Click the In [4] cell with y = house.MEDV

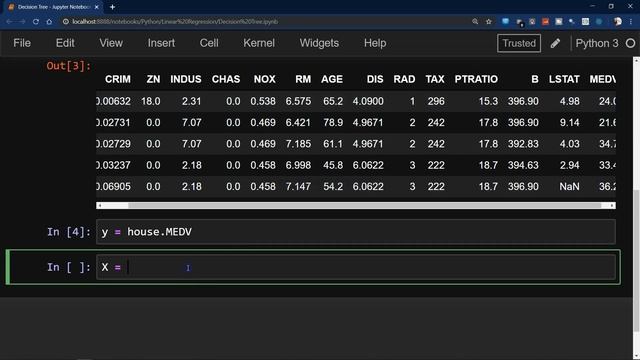pos(356,232)
